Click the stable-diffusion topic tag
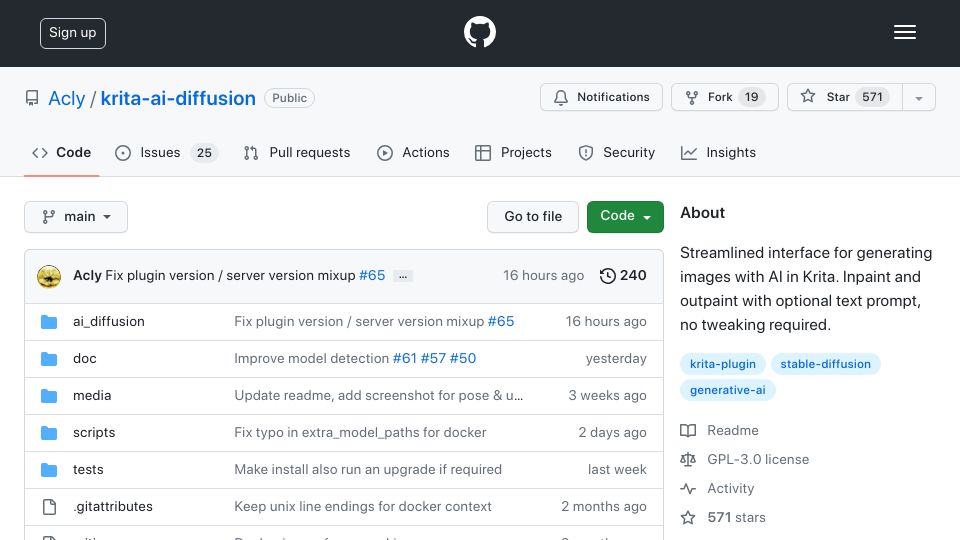960x540 pixels. (825, 364)
